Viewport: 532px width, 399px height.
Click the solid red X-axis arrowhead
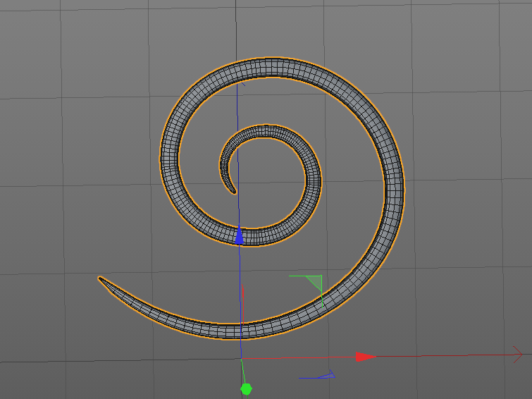pyautogui.click(x=366, y=357)
